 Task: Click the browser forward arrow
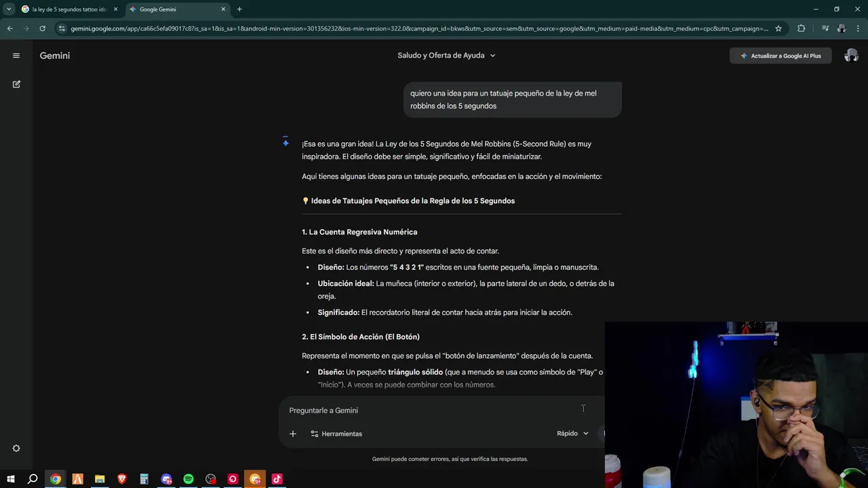point(26,28)
